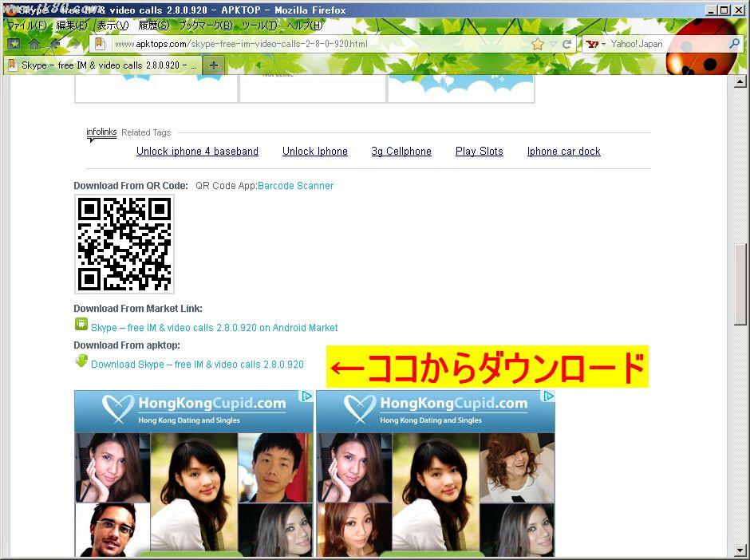Click the Unlock iphone 4 baseband tag

click(x=197, y=152)
